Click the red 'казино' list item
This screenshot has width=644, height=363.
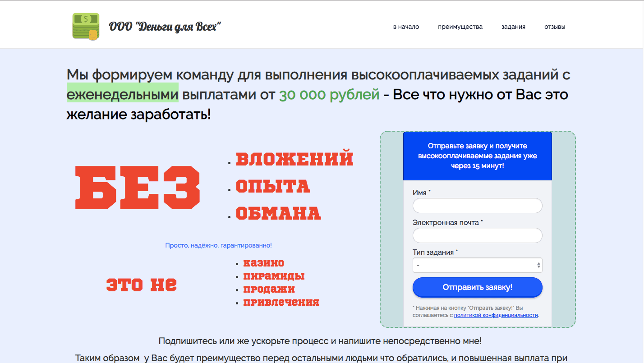pos(264,263)
